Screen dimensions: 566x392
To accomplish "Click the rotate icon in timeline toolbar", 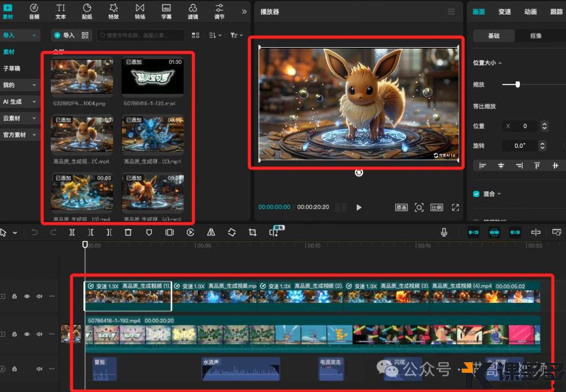I will tap(232, 233).
